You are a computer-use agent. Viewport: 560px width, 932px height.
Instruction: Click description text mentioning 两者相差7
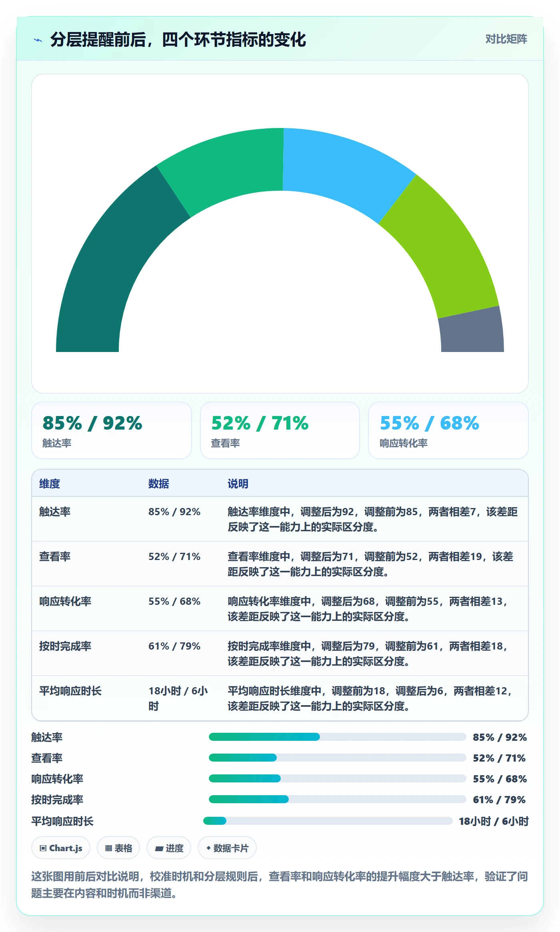[x=372, y=519]
